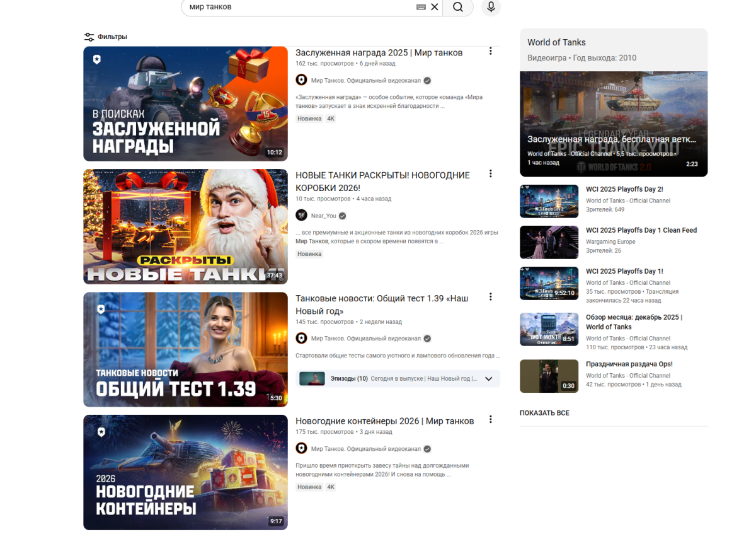This screenshot has height=534, width=756.
Task: Play the ОБЩИЙ ТЕСТ 1.39 video thumbnail
Action: (x=185, y=349)
